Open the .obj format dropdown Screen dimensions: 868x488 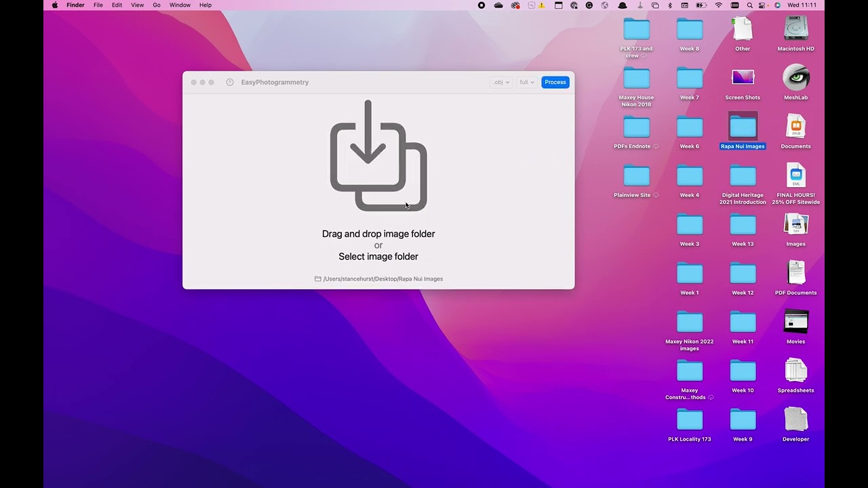(500, 82)
